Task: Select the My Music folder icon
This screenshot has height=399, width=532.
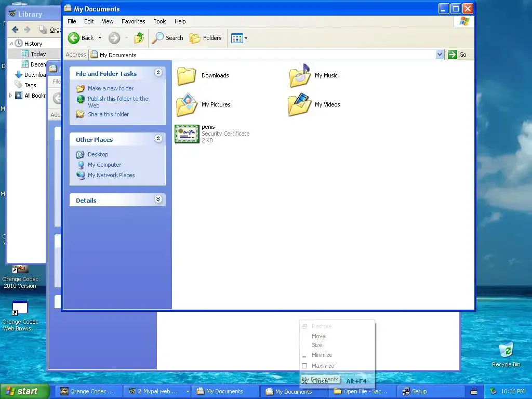Action: (300, 76)
